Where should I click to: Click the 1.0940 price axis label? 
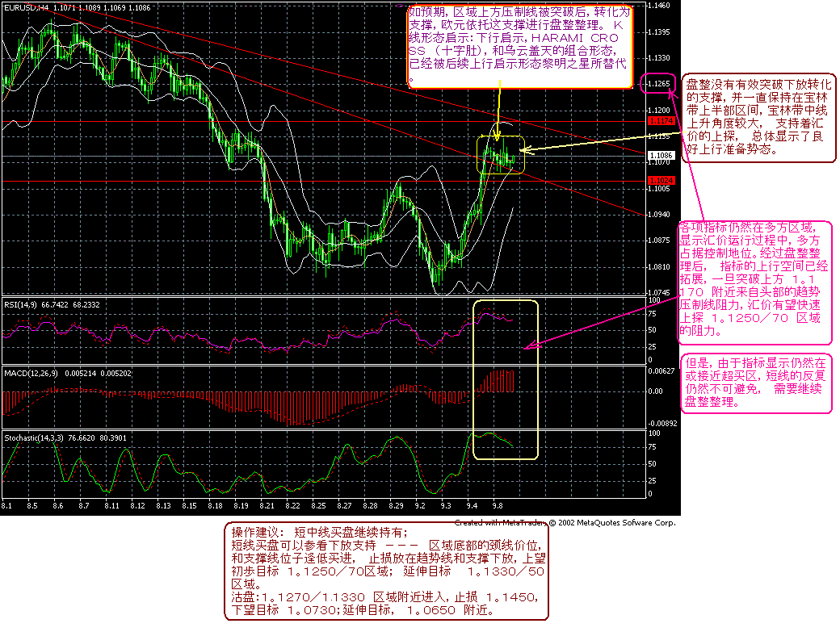tap(659, 215)
